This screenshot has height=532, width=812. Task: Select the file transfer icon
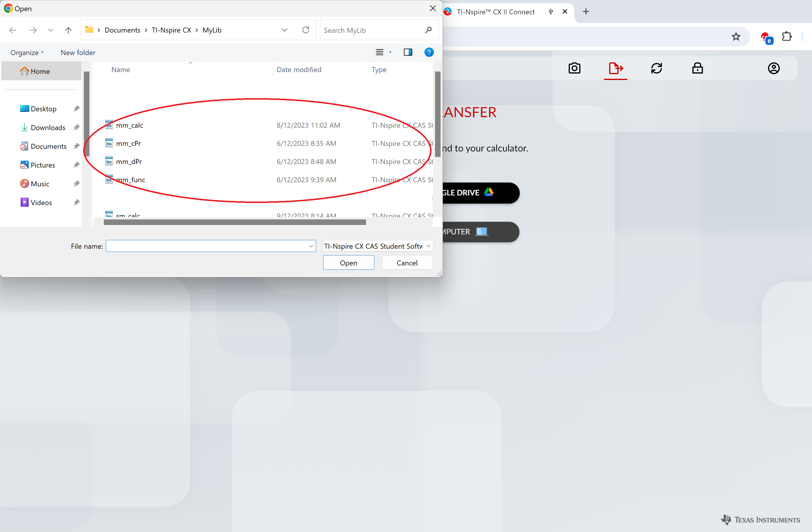coord(616,68)
